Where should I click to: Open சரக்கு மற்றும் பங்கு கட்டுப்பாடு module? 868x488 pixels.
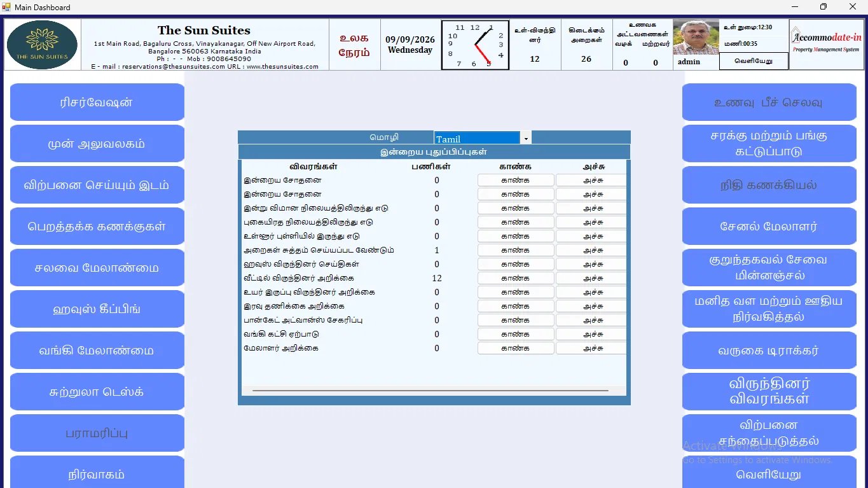(x=769, y=144)
